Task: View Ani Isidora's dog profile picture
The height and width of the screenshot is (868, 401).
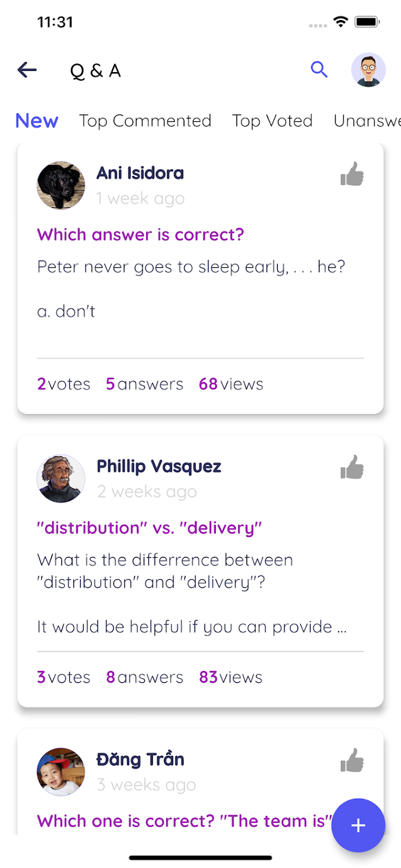Action: click(x=61, y=186)
